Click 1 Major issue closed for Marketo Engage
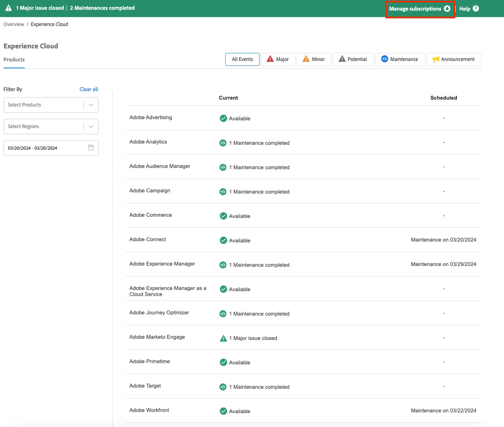504x427 pixels. [x=253, y=338]
